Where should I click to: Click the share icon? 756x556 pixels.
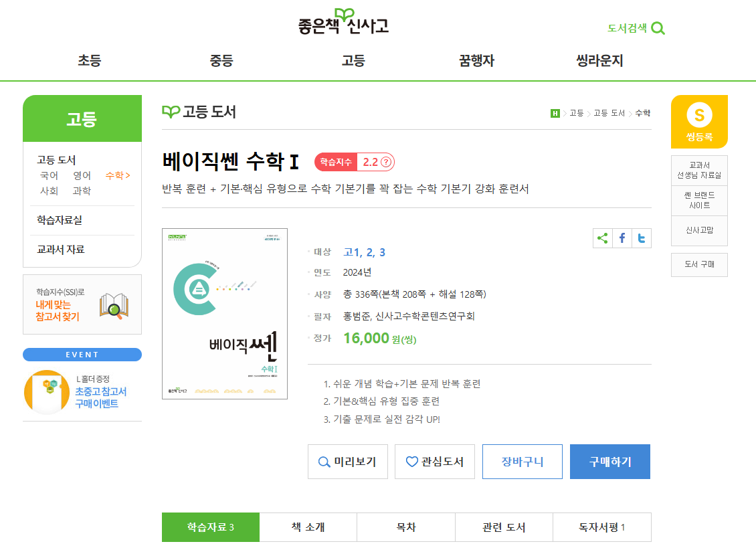tap(602, 238)
